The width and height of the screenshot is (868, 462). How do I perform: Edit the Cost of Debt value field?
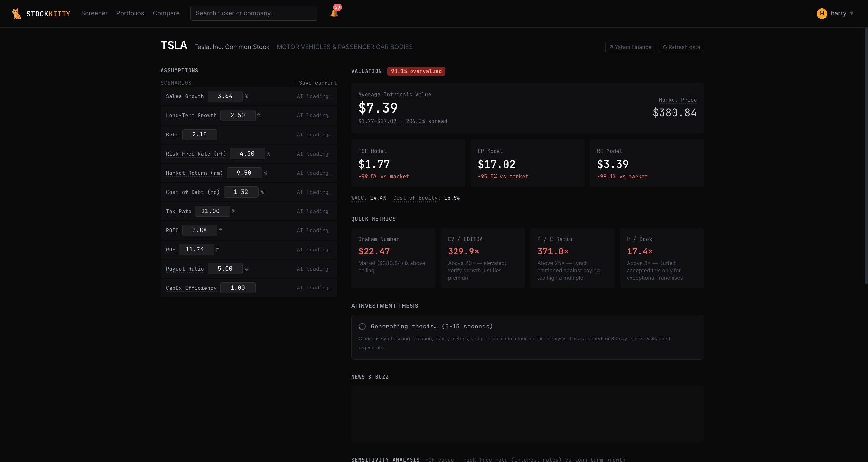click(240, 192)
